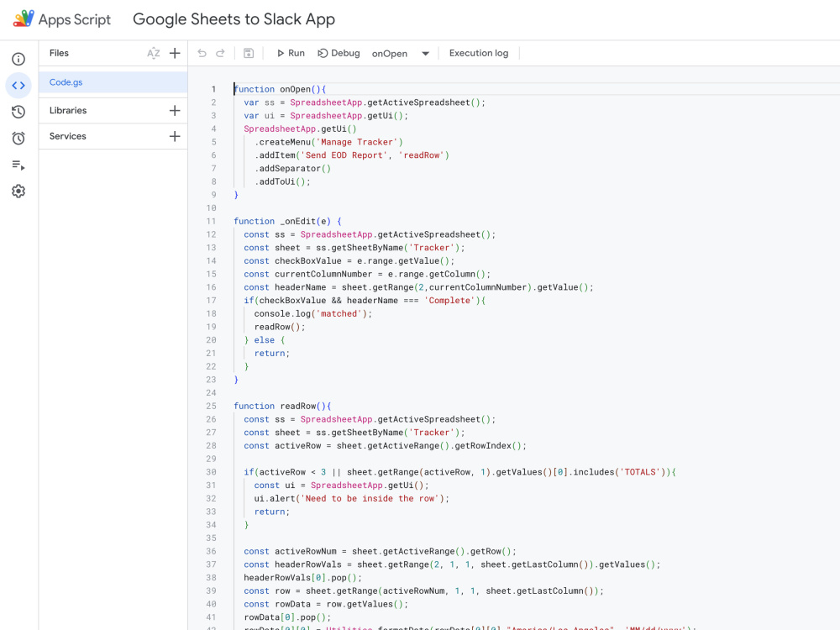Click project title Google Sheets to Slack App

234,19
